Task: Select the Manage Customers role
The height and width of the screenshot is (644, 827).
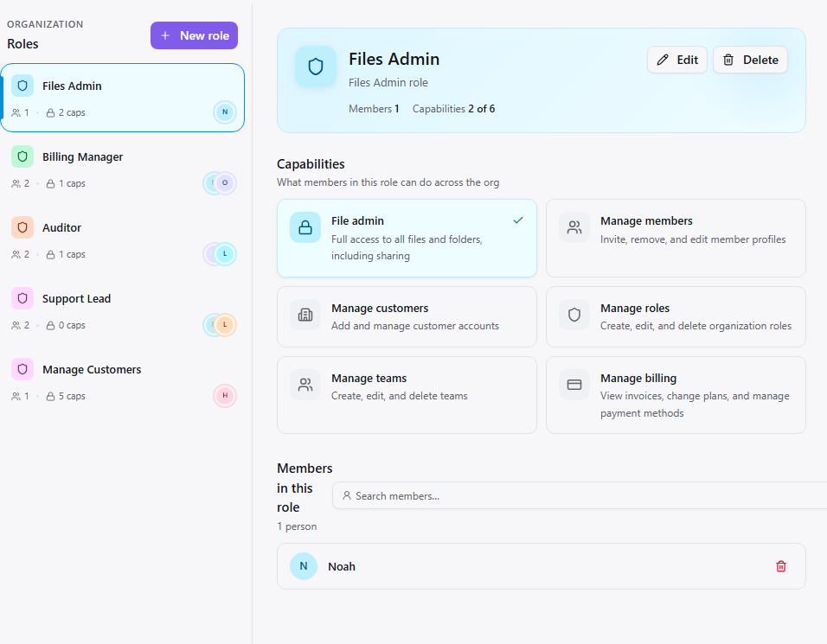Action: (x=122, y=381)
